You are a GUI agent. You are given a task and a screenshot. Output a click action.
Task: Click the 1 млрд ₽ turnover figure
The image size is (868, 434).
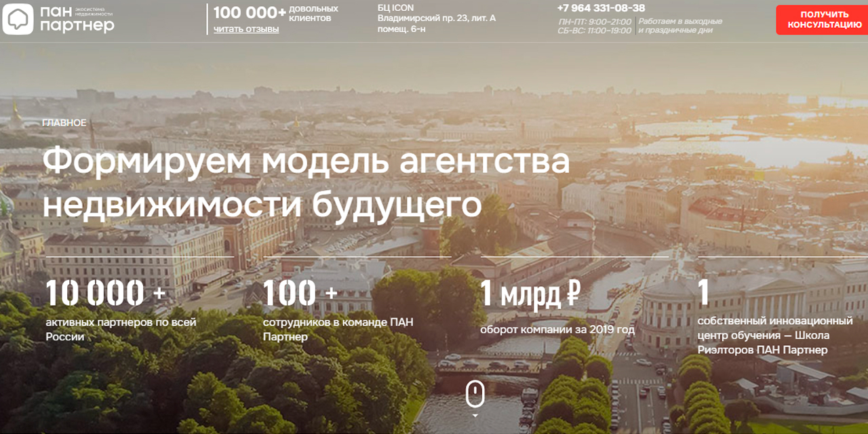(531, 294)
